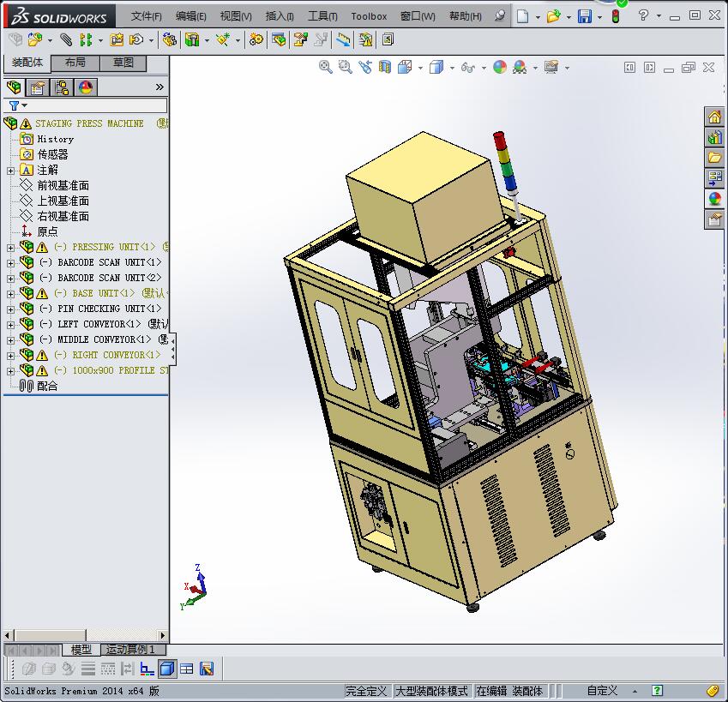
Task: Switch to the 布局 tab
Action: (75, 63)
